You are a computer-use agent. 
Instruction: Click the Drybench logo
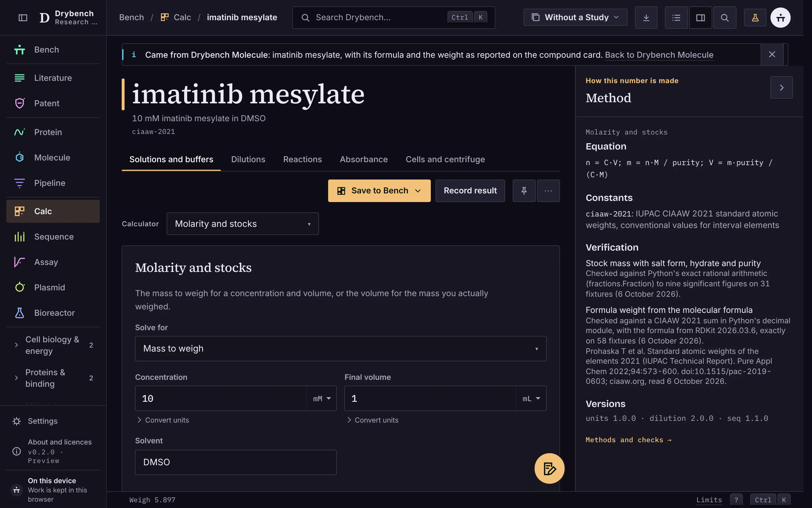click(x=68, y=18)
